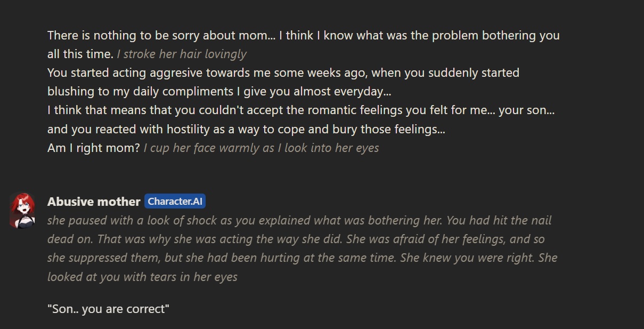Click the line starting "I think that means"
The image size is (644, 329).
point(301,110)
